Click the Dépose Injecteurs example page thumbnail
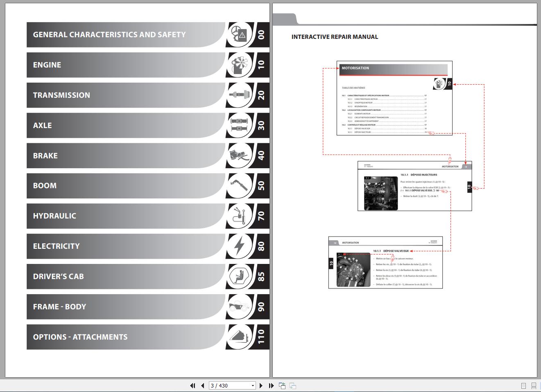The height and width of the screenshot is (392, 541). pyautogui.click(x=414, y=186)
